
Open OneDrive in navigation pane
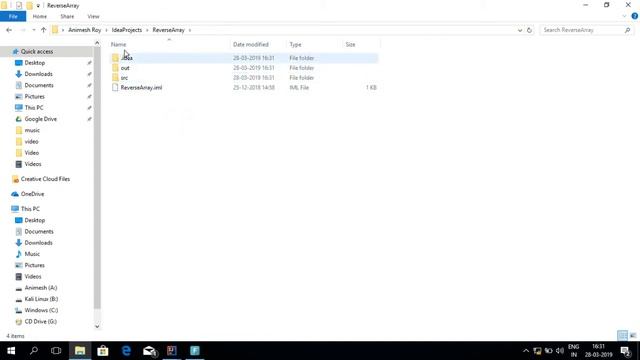(x=32, y=194)
